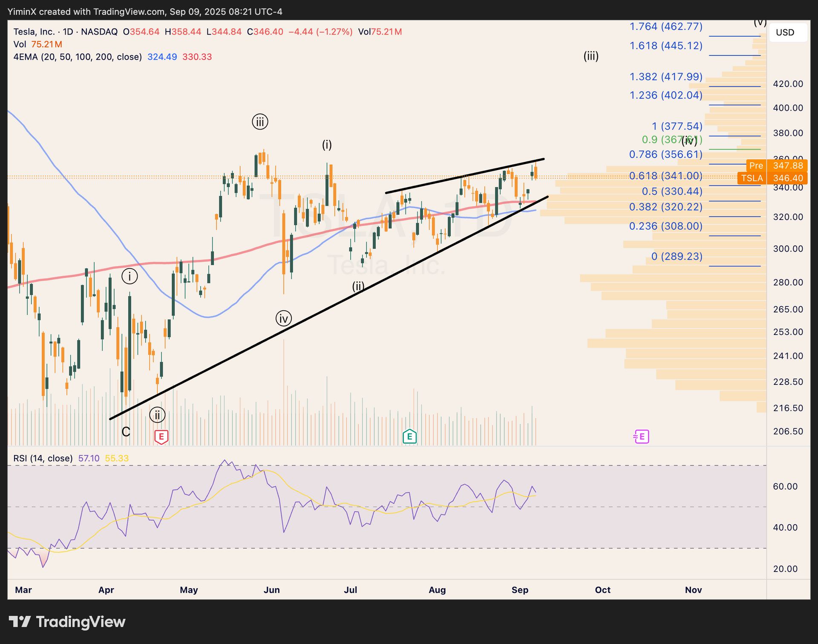Click the purple upcoming earnings E marker

[x=642, y=436]
